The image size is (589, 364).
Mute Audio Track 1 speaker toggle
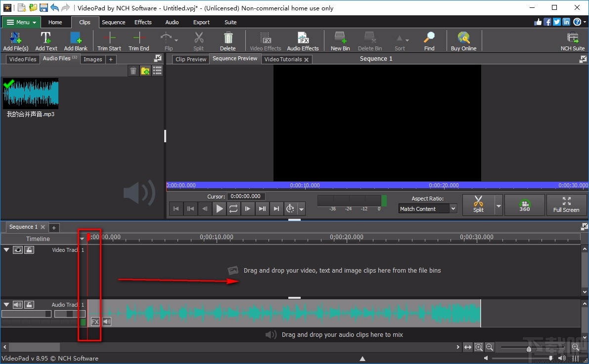pos(18,305)
